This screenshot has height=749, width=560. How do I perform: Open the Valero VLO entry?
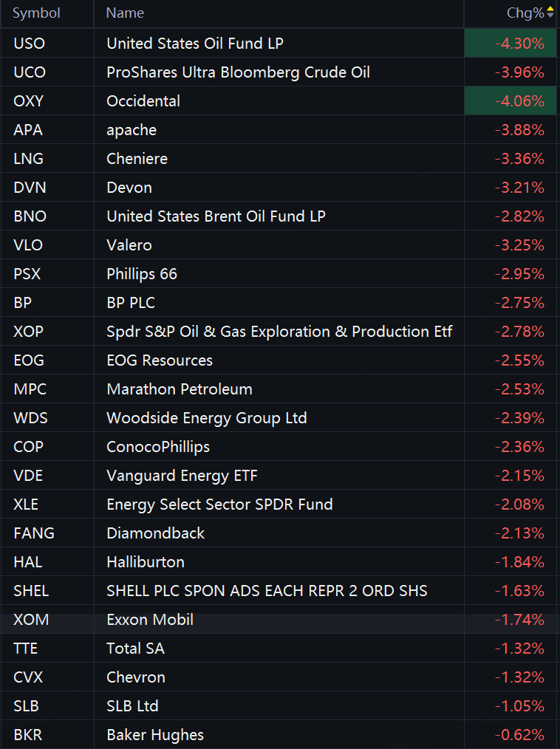coord(279,244)
